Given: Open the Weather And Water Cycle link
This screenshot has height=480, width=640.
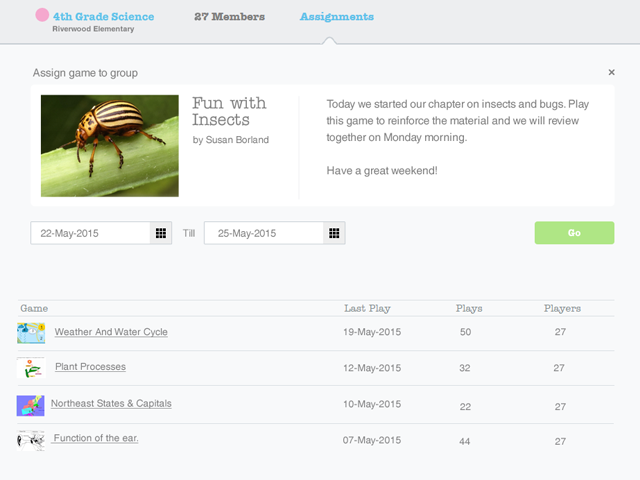Looking at the screenshot, I should click(111, 332).
